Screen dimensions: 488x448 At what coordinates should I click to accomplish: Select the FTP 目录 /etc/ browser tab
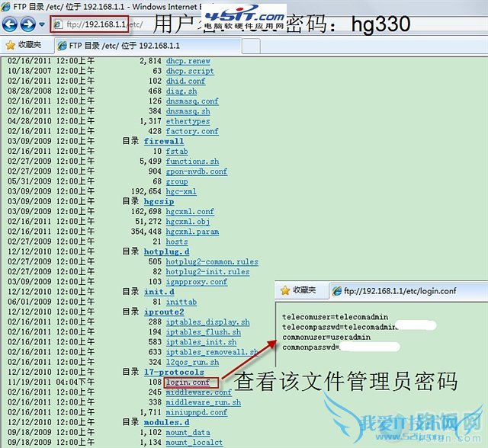tap(148, 46)
